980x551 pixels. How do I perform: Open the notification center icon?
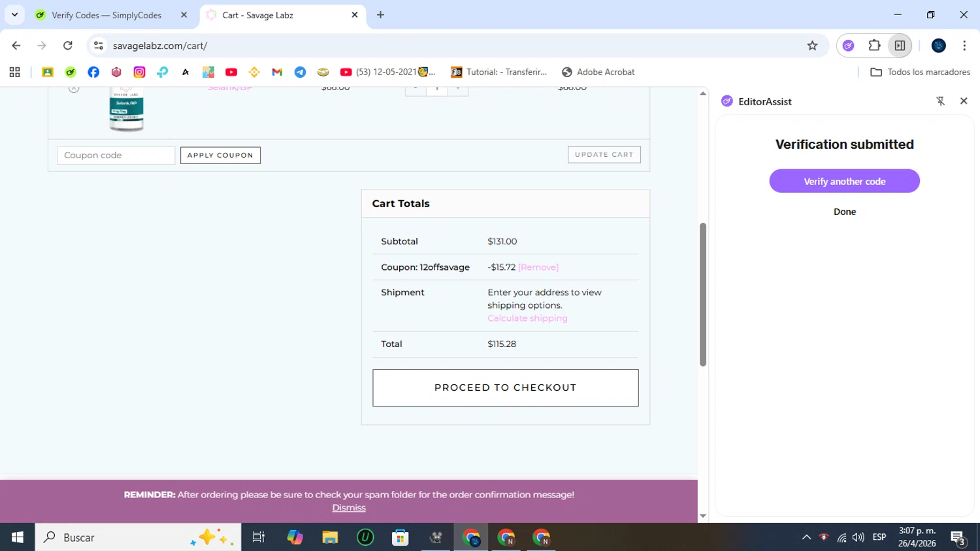coord(958,538)
